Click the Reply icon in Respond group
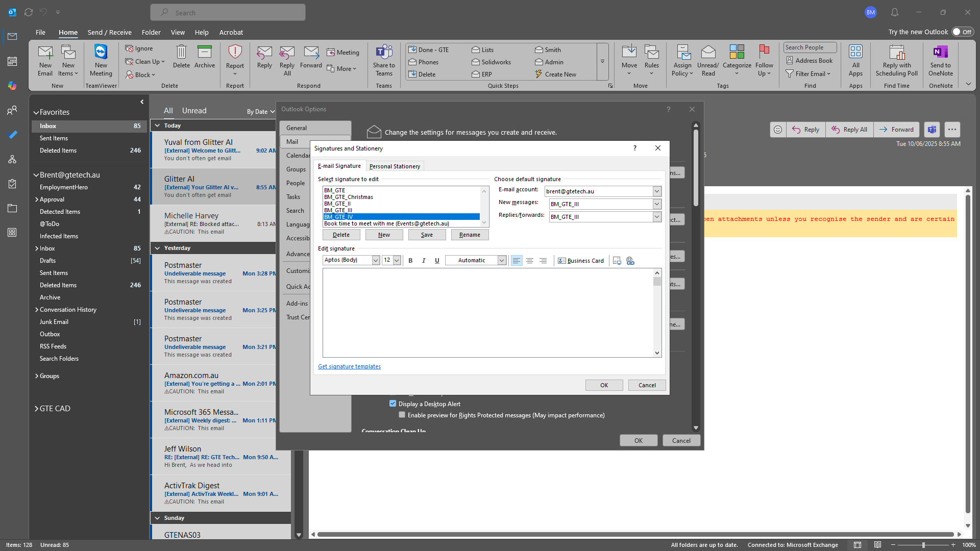The image size is (980, 551). point(264,57)
